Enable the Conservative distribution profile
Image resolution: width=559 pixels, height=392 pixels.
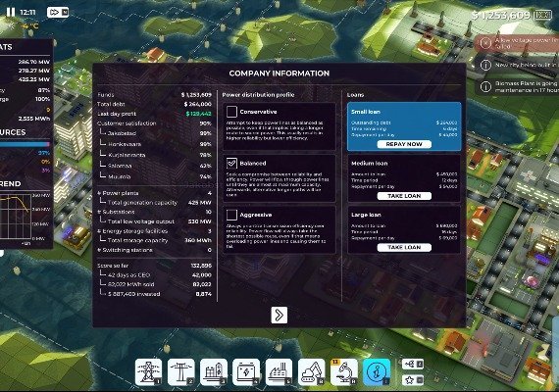(x=231, y=112)
